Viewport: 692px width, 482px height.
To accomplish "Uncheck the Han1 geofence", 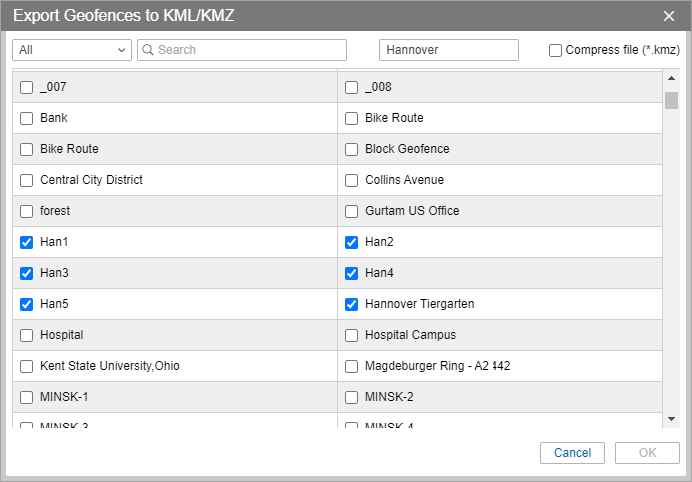I will [27, 242].
